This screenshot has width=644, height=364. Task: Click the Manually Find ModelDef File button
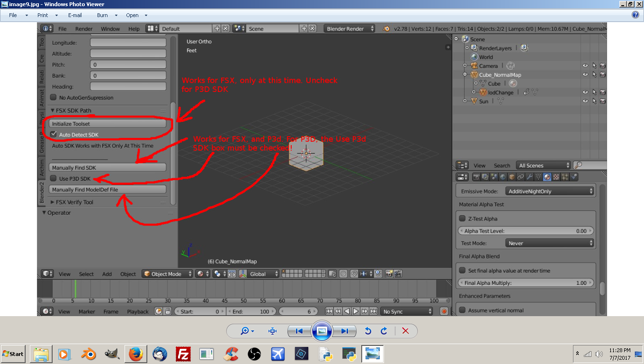[x=107, y=190]
